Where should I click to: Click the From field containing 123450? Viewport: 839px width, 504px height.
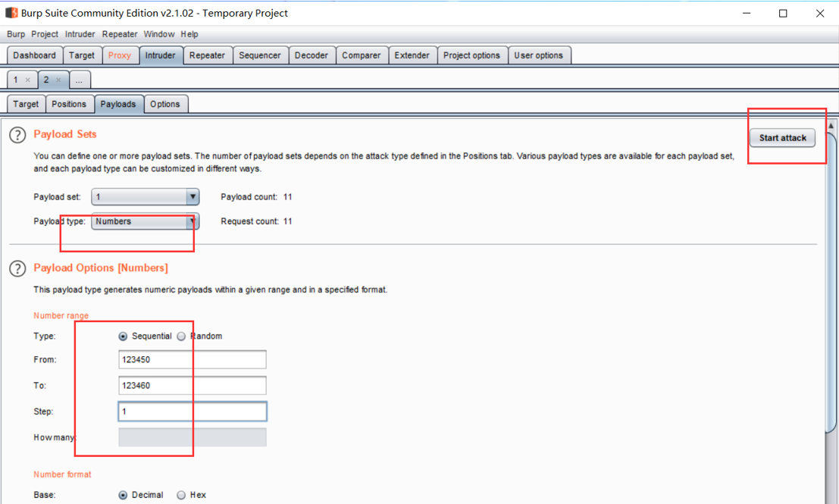[192, 359]
